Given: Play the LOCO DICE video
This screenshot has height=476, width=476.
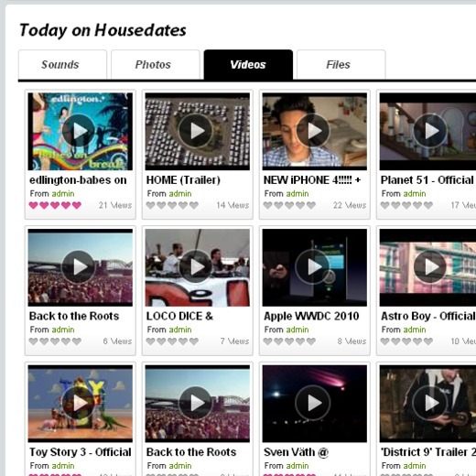Looking at the screenshot, I should (197, 267).
